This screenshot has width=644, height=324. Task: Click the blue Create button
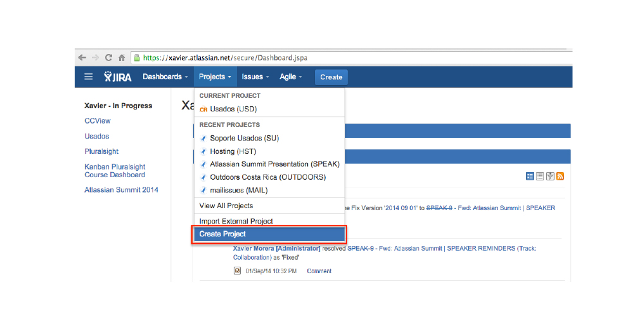point(331,77)
